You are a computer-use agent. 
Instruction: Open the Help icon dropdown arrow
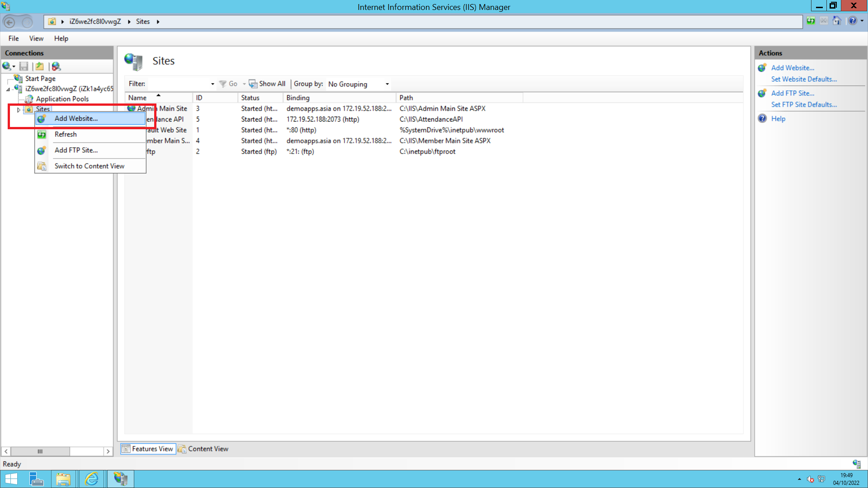[x=862, y=21]
